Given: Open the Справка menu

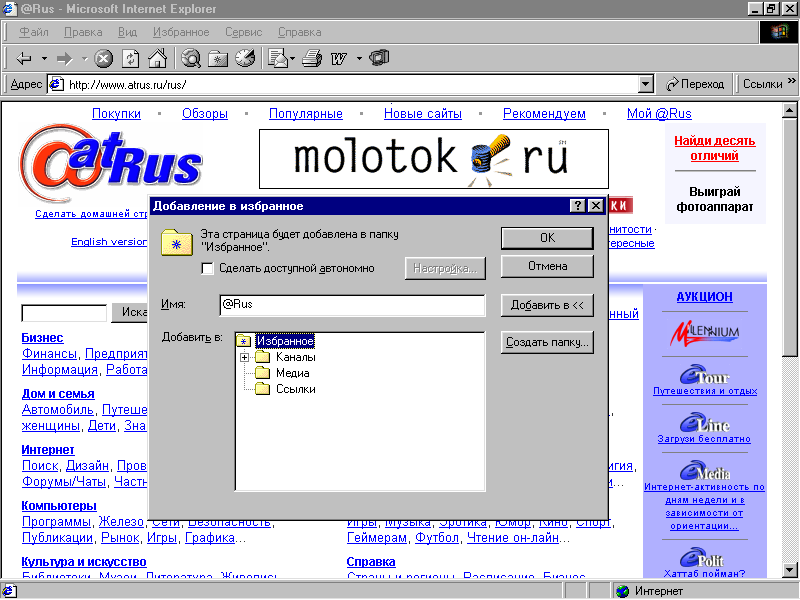Looking at the screenshot, I should 299,32.
